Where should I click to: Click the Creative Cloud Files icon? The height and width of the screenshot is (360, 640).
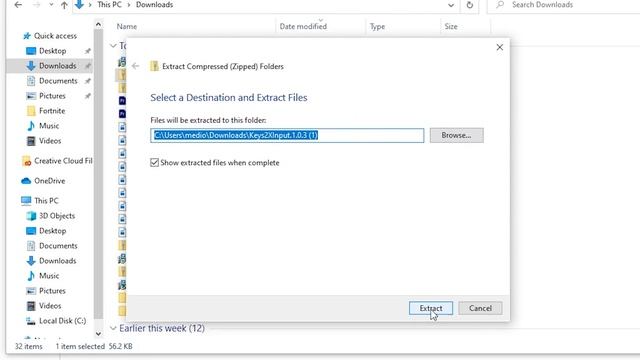(x=27, y=161)
